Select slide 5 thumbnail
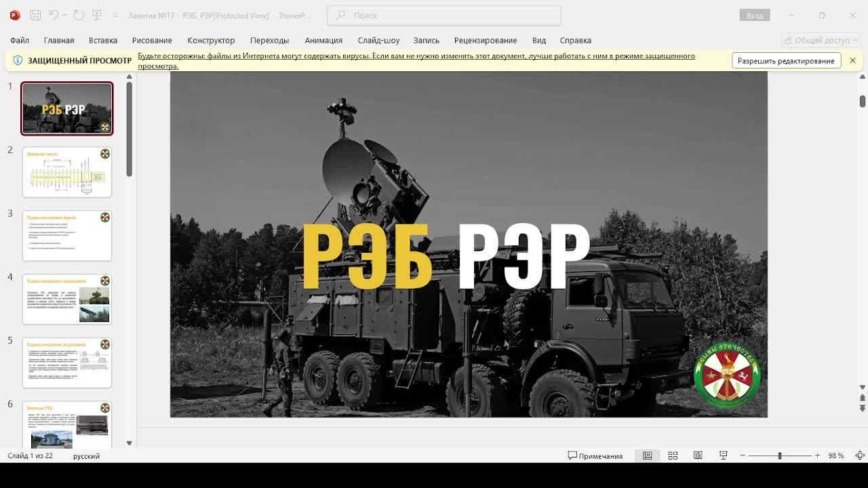The height and width of the screenshot is (488, 868). 67,363
